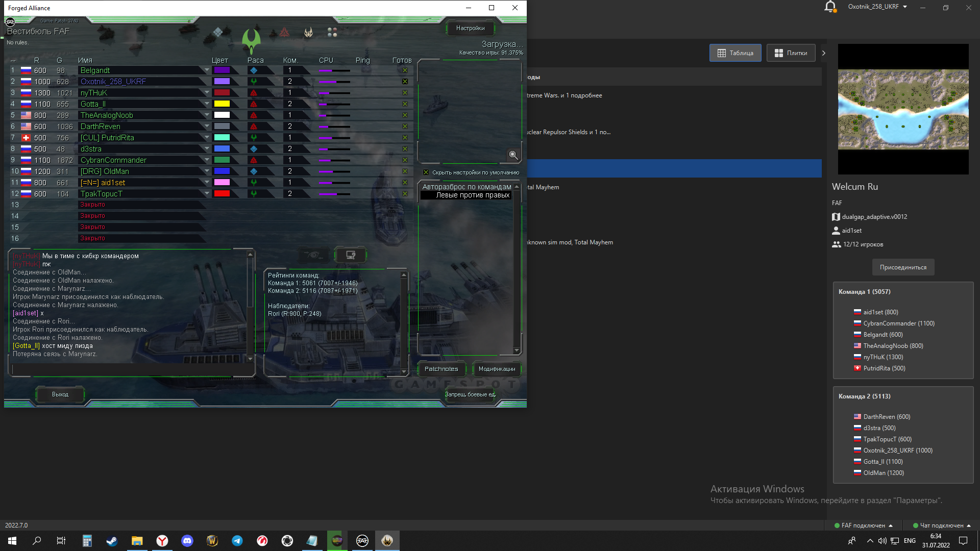Click the become-observer eye button
Viewport: 980px width, 551px height.
(313, 255)
